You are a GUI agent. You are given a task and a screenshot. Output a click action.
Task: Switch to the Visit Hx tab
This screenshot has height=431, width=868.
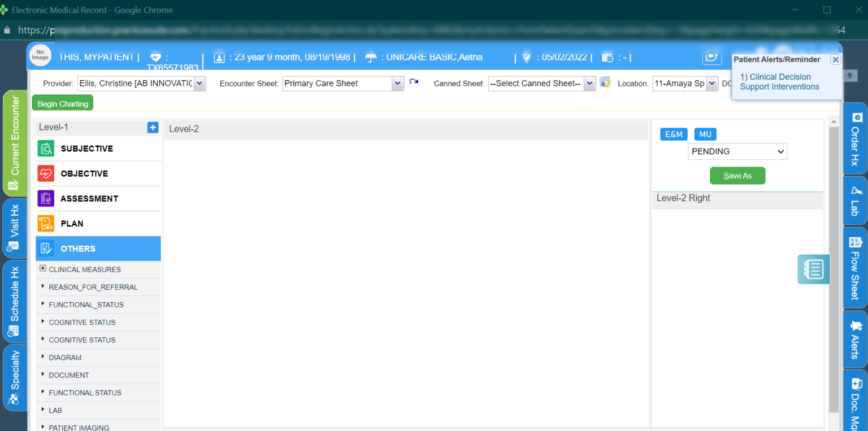click(x=14, y=227)
